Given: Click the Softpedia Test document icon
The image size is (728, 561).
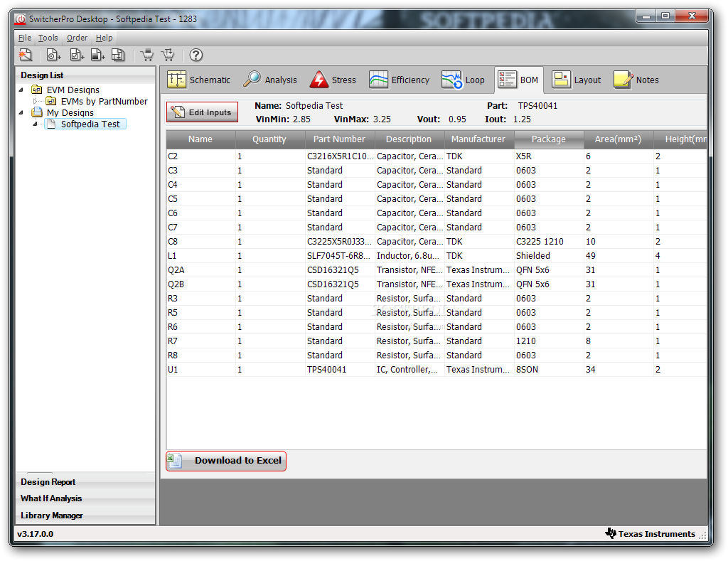Looking at the screenshot, I should pos(51,124).
